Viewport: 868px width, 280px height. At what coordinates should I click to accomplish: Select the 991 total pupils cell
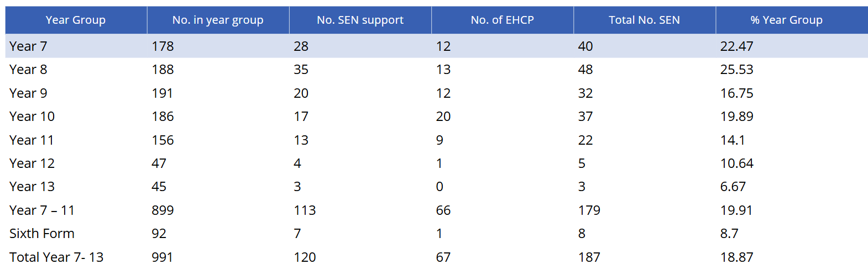pyautogui.click(x=162, y=257)
